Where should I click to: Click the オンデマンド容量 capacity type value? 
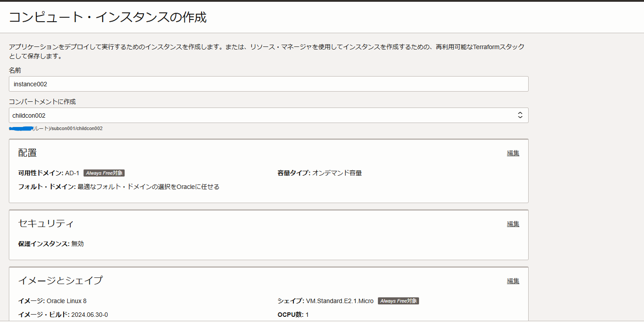click(338, 173)
